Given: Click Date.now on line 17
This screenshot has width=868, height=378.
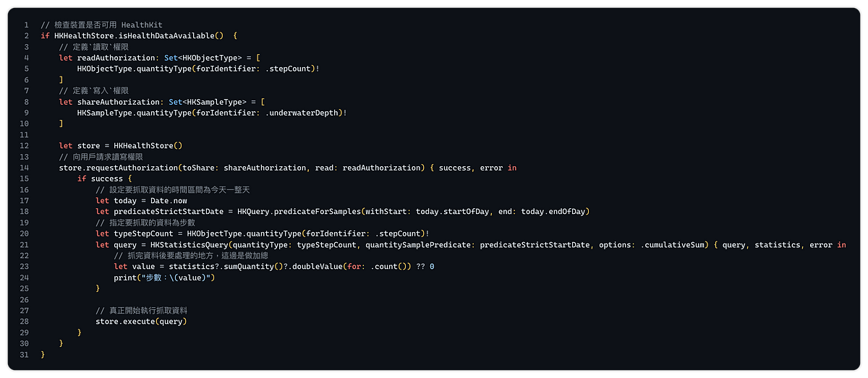Looking at the screenshot, I should 169,201.
